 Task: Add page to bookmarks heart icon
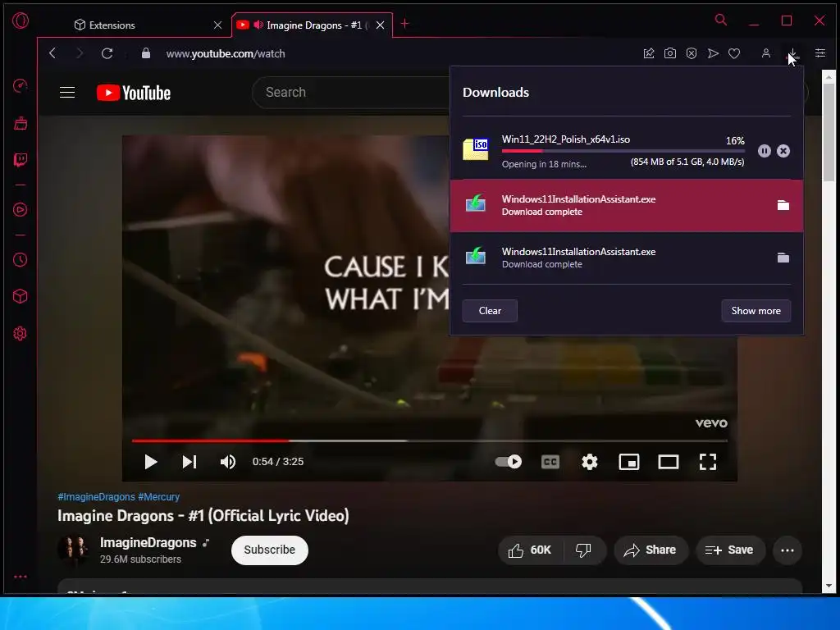[734, 53]
